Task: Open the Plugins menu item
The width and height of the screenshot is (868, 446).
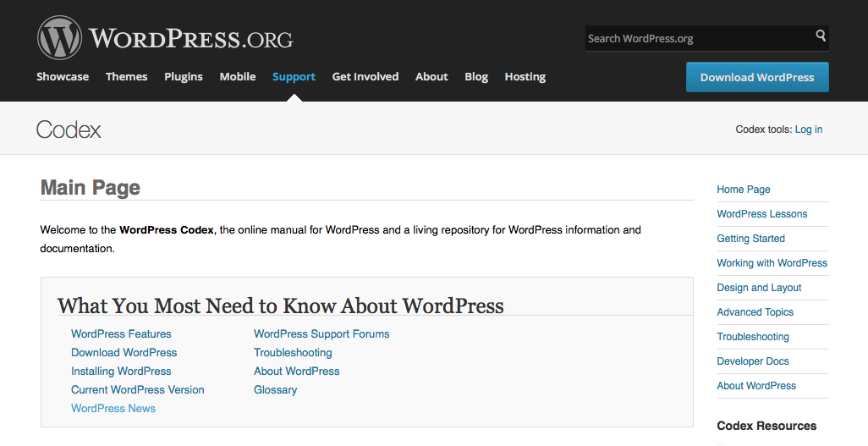Action: [x=184, y=77]
